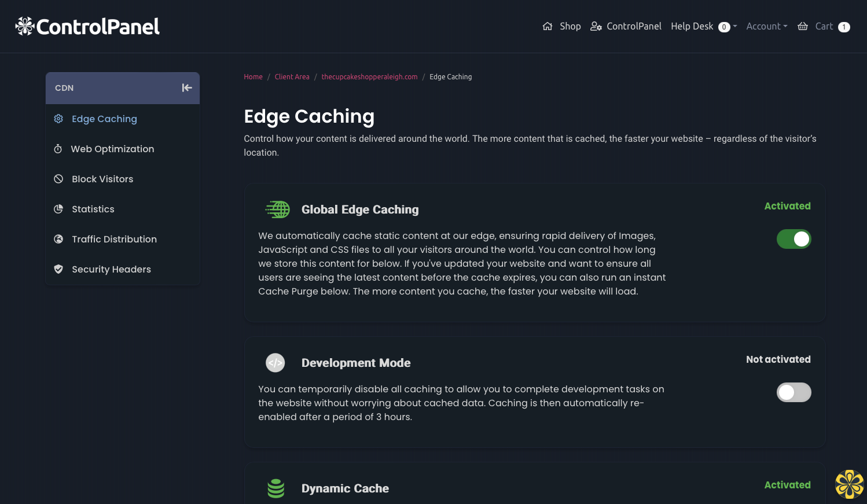Open ControlPanel from the top navigation
This screenshot has height=504, width=867.
[x=634, y=26]
